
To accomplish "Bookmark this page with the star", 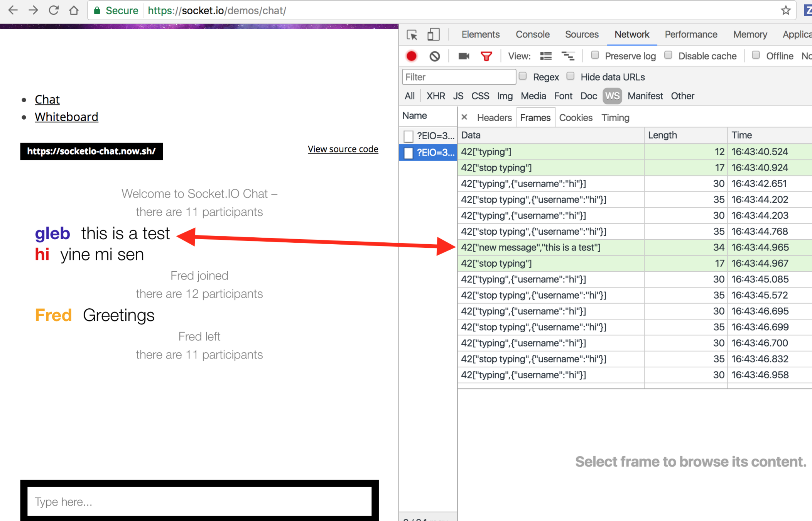I will pos(786,10).
